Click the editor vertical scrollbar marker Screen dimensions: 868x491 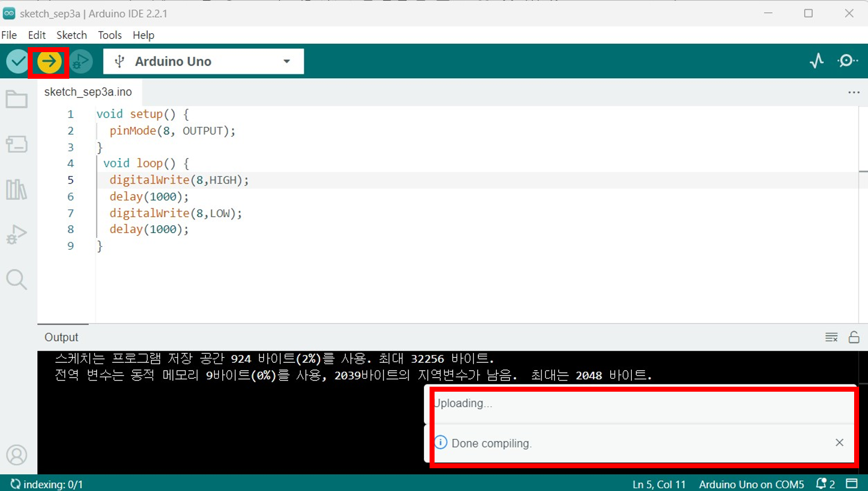[863, 171]
